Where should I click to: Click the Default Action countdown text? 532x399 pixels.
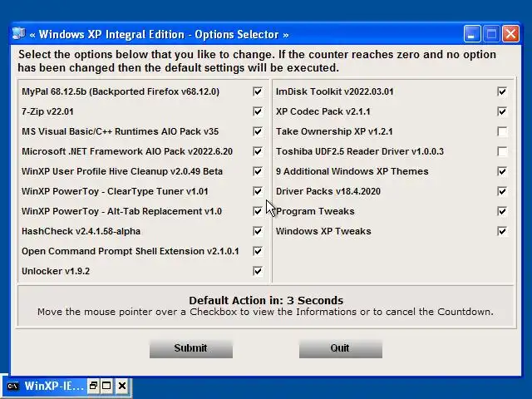[x=266, y=300]
